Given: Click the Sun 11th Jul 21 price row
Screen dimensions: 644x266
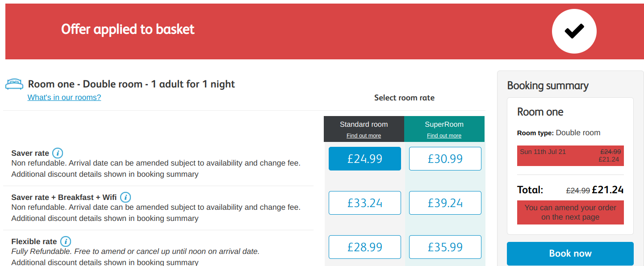Looking at the screenshot, I should click(570, 156).
